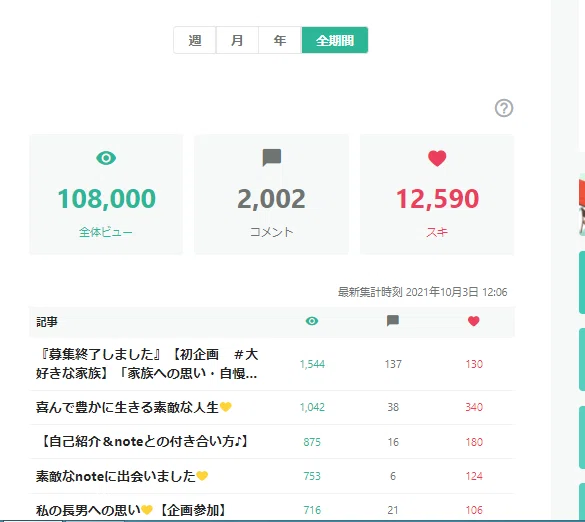585x522 pixels.
Task: Click the 最新集計時刻 2021年10月3日 timestamp
Action: tap(422, 292)
